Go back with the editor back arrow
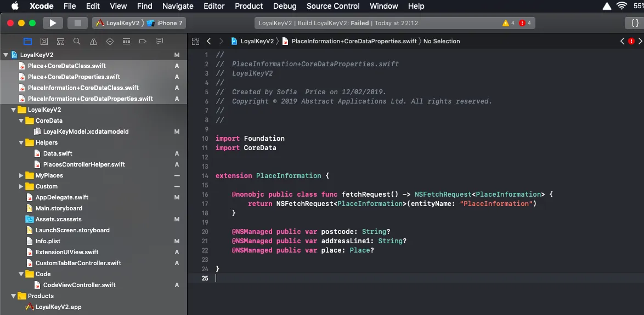The image size is (644, 315). [208, 41]
